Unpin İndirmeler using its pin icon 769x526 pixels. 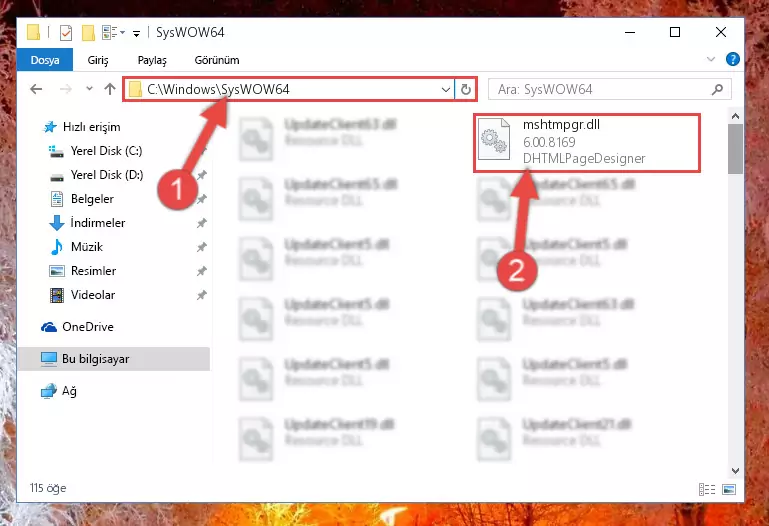click(x=202, y=223)
